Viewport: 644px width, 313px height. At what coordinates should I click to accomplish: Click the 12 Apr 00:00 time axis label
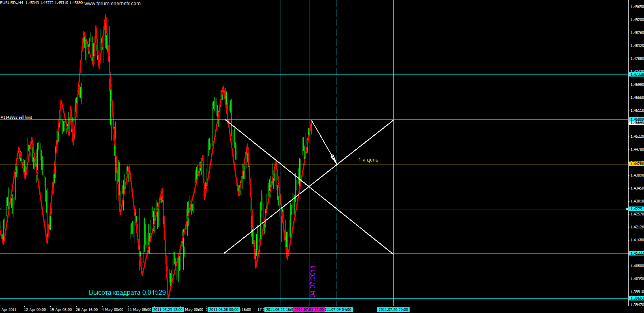pos(35,310)
